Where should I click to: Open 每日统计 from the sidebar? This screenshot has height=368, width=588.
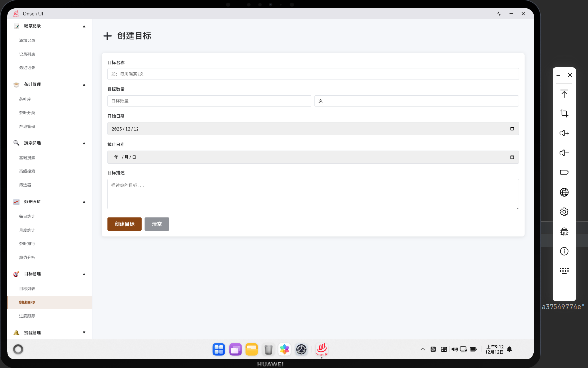pos(27,216)
